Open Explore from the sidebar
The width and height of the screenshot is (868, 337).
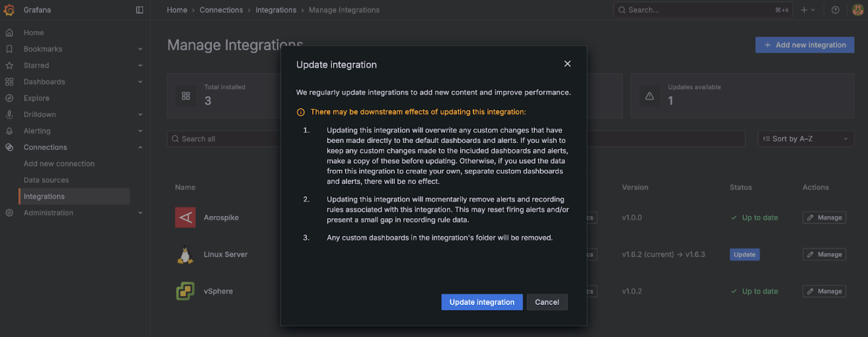[36, 98]
